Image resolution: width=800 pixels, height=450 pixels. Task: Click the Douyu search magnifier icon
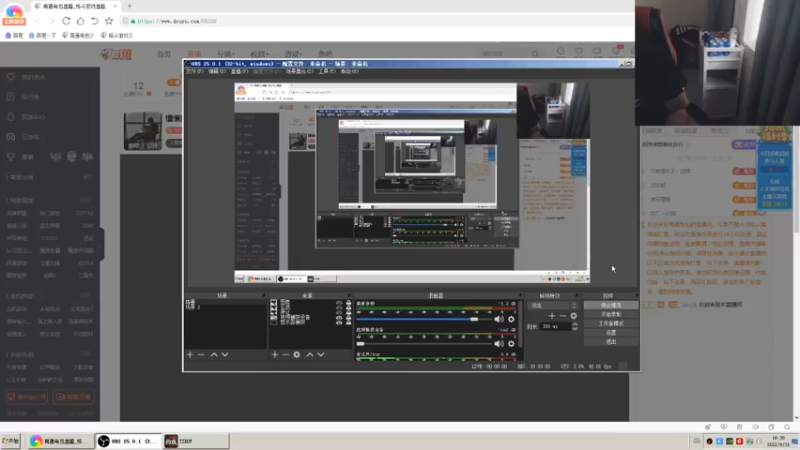coord(535,54)
